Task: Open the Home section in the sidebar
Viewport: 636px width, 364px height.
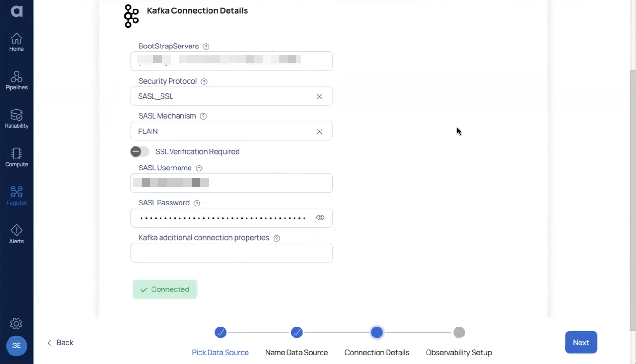Action: (17, 41)
